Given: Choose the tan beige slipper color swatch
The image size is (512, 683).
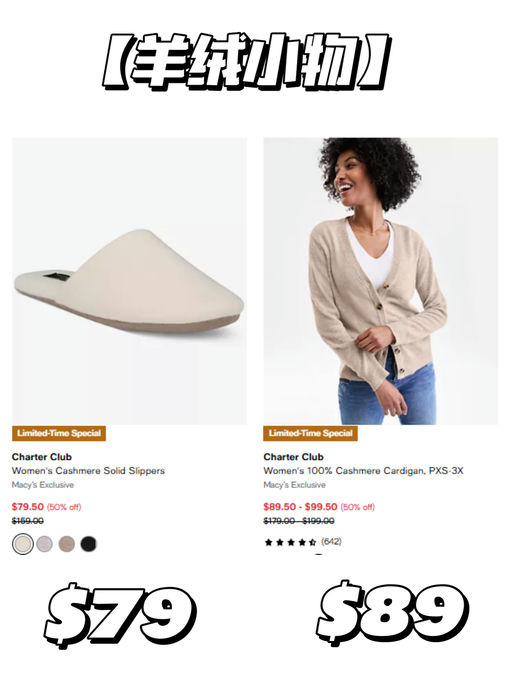Looking at the screenshot, I should [x=67, y=544].
